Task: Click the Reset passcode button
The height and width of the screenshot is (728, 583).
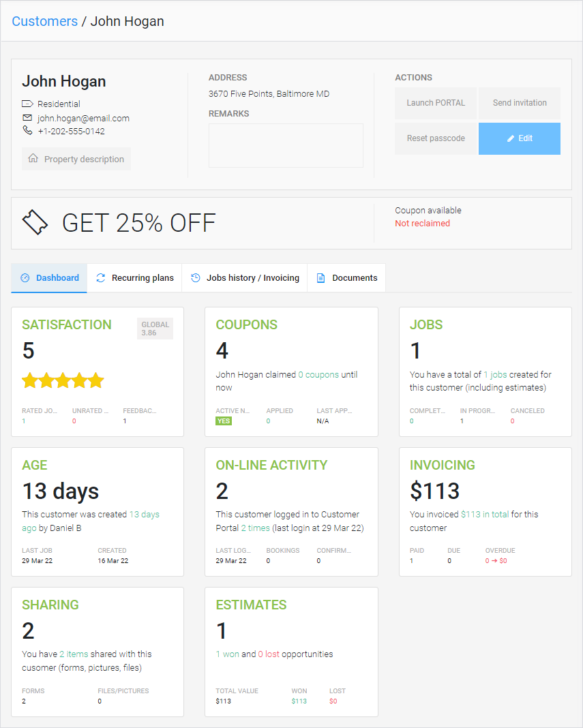Action: (436, 138)
